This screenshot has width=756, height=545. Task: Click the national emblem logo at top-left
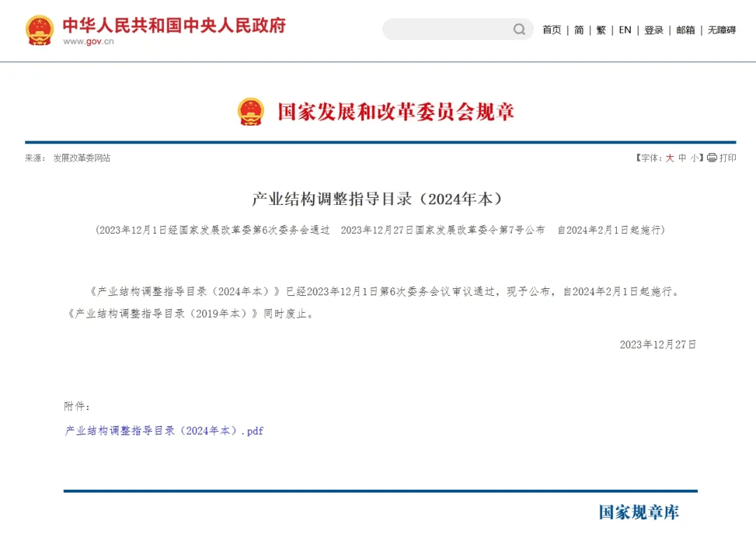[x=39, y=30]
